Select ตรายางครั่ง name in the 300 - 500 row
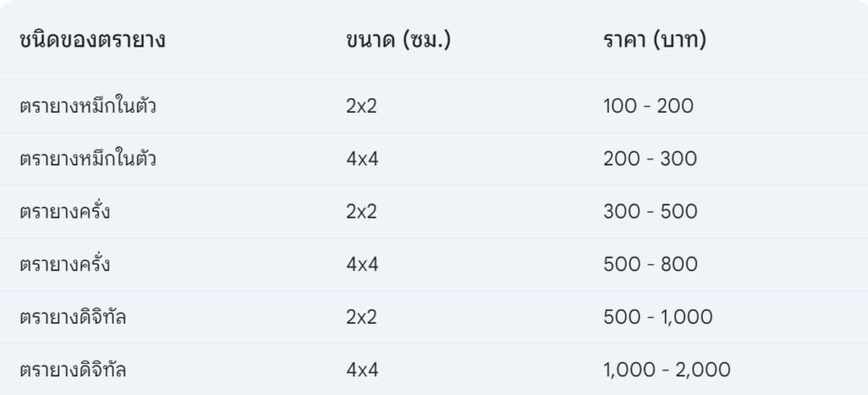Image resolution: width=868 pixels, height=395 pixels. click(64, 211)
